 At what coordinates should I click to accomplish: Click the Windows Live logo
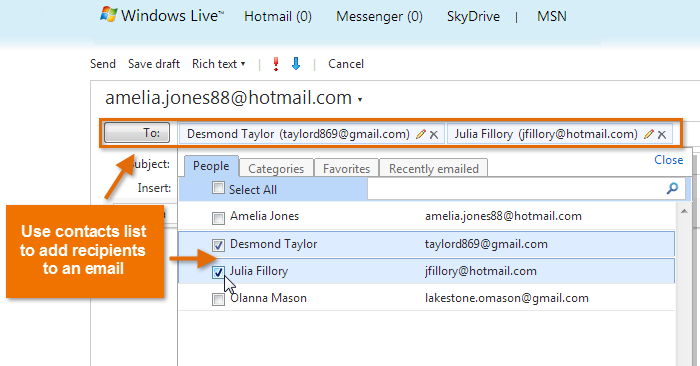(162, 15)
